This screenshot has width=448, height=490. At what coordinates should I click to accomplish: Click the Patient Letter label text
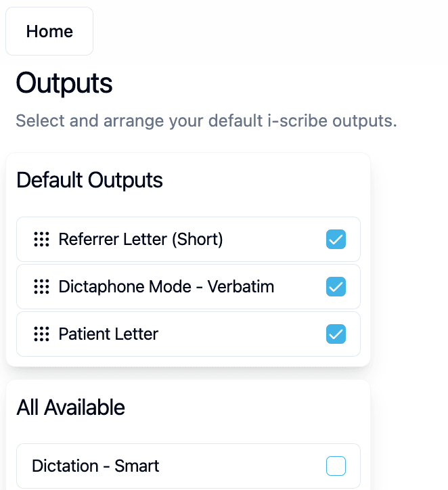pos(108,334)
